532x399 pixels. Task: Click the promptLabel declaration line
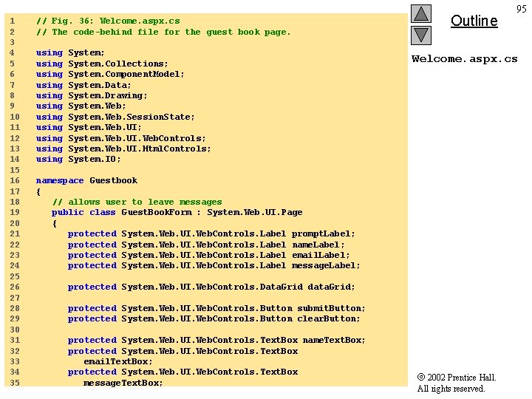coord(211,233)
